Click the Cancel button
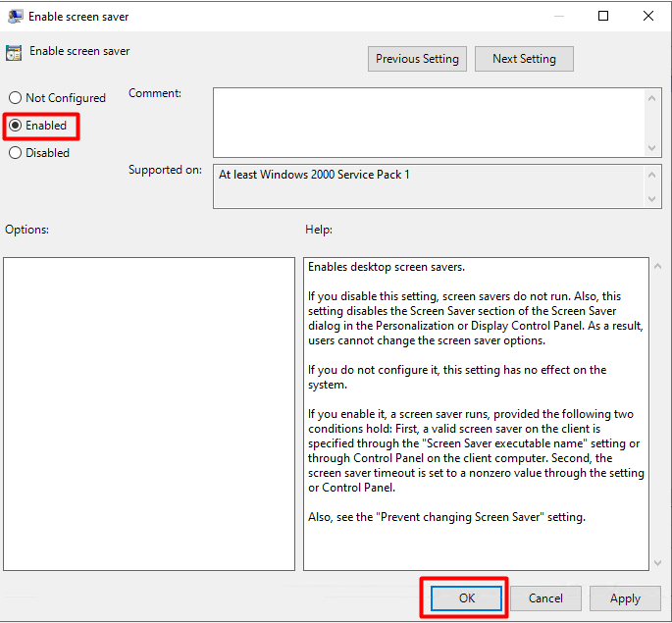This screenshot has width=672, height=623. 545,598
